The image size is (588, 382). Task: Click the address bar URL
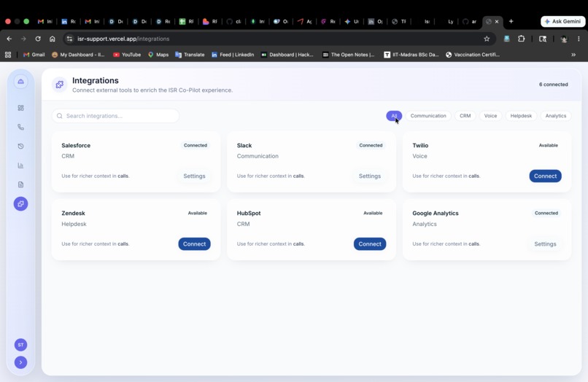point(123,39)
